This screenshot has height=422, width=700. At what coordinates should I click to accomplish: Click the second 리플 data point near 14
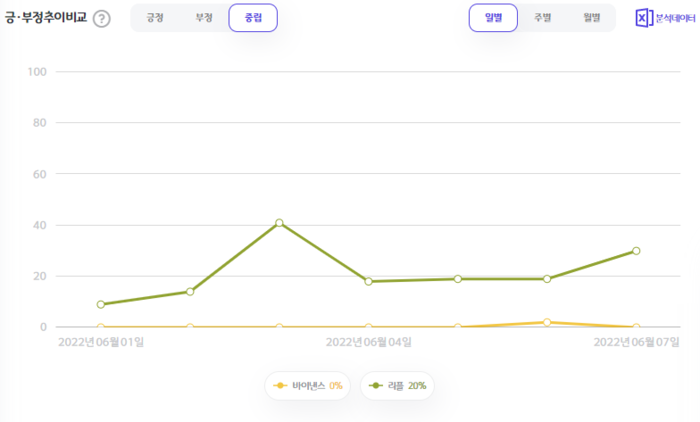tap(190, 292)
